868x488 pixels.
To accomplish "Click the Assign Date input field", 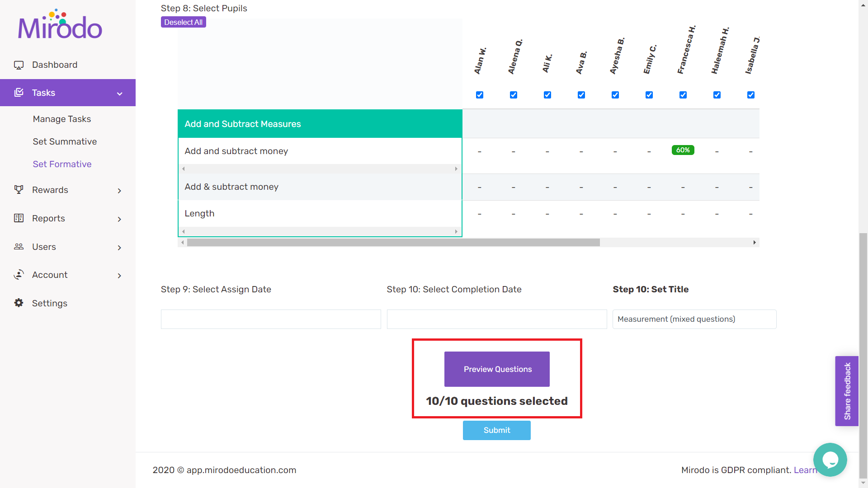I will [271, 319].
